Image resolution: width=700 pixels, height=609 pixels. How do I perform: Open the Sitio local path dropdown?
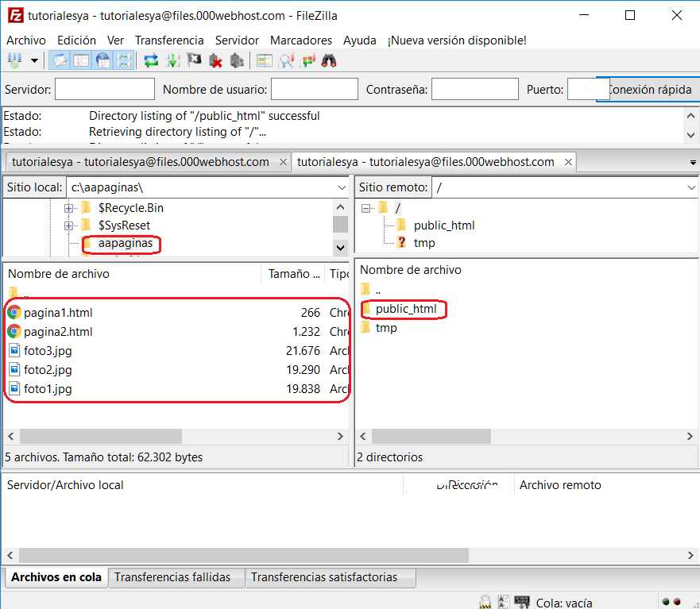[x=342, y=187]
